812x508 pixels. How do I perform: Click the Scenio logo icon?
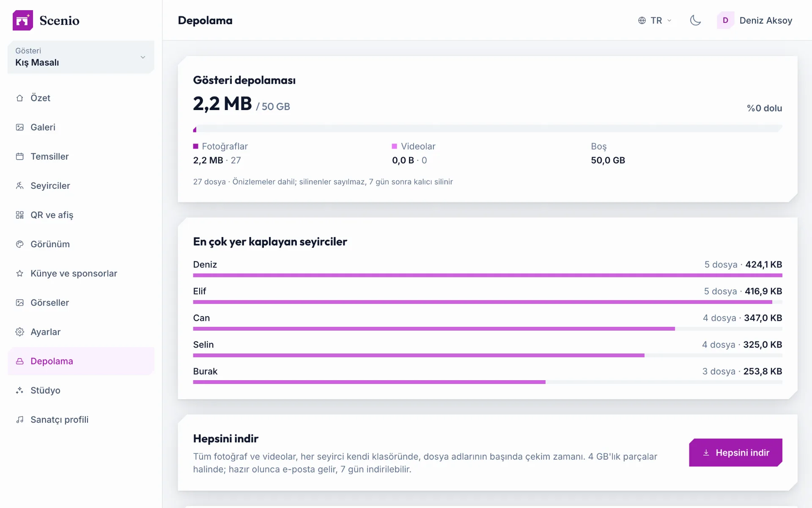click(23, 20)
